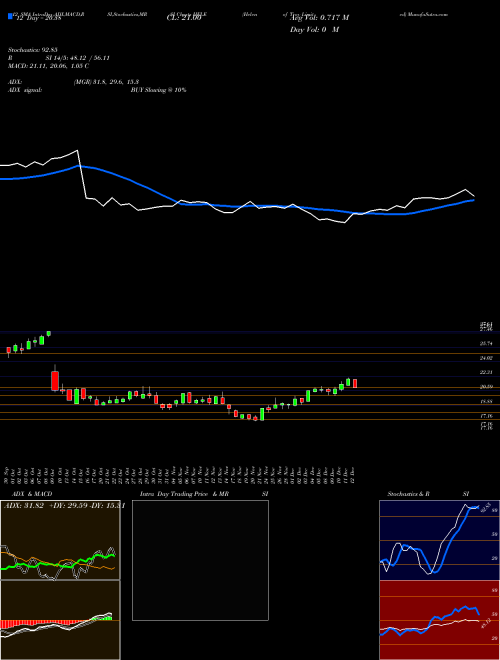Viewport: 500px width, 660px height.
Task: Open the MACD histogram chart panel
Action: coord(60,620)
